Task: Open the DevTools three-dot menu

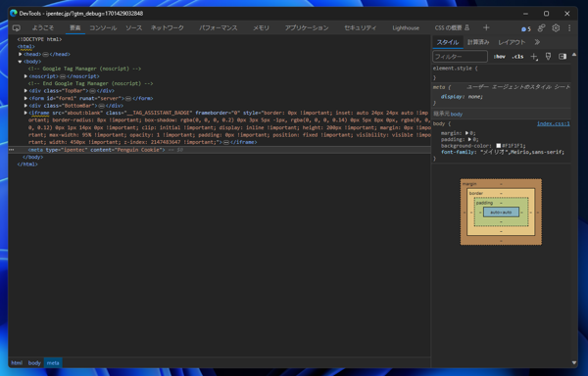Action: tap(569, 28)
